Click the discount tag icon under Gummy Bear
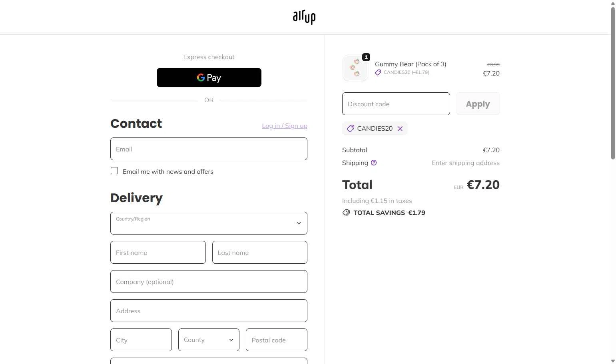Viewport: 616px width, 364px height. (x=378, y=72)
